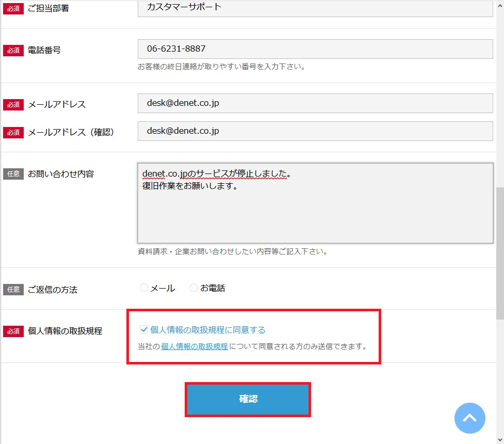The width and height of the screenshot is (504, 444).
Task: Click the scrollbar down arrow
Action: pyautogui.click(x=500, y=439)
